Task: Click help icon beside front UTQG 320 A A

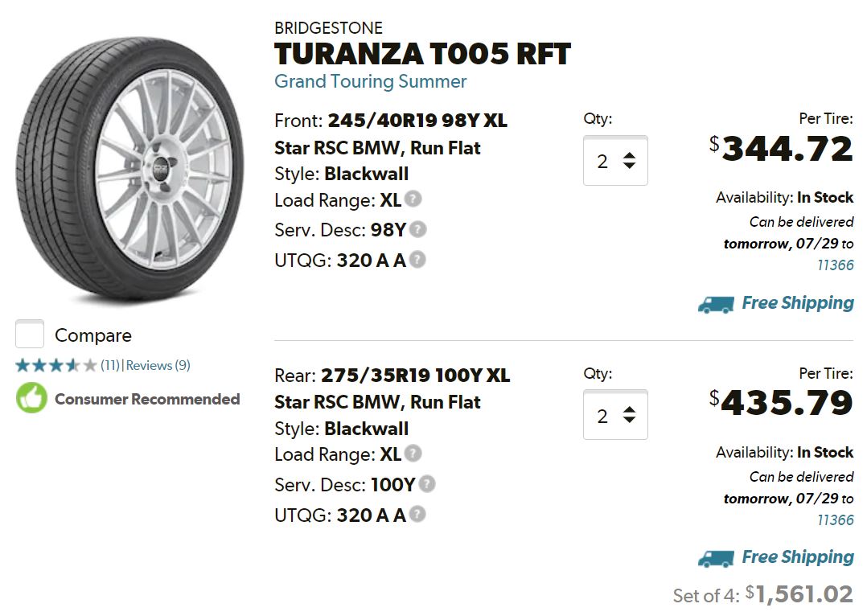Action: click(x=417, y=260)
